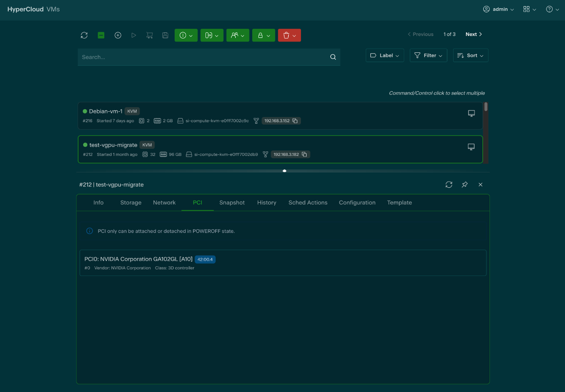Click into the Search input field
Image resolution: width=565 pixels, height=392 pixels.
[x=203, y=57]
